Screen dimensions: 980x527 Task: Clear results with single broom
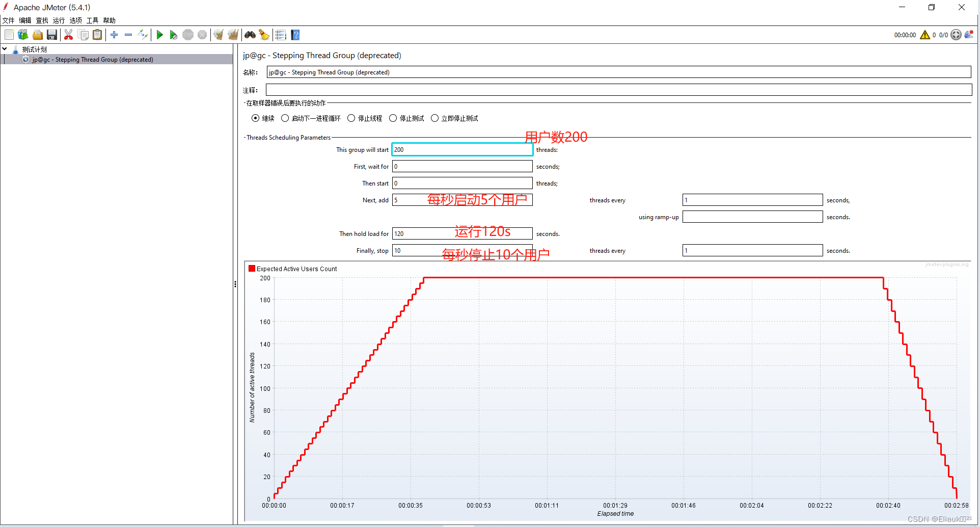219,35
